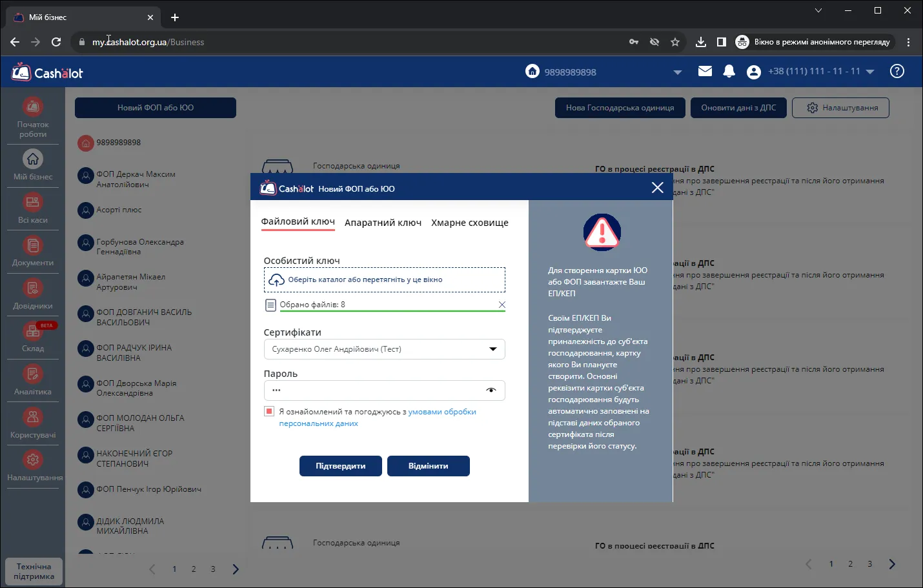Open the help question mark icon
Viewport: 923px width, 588px height.
(x=897, y=71)
